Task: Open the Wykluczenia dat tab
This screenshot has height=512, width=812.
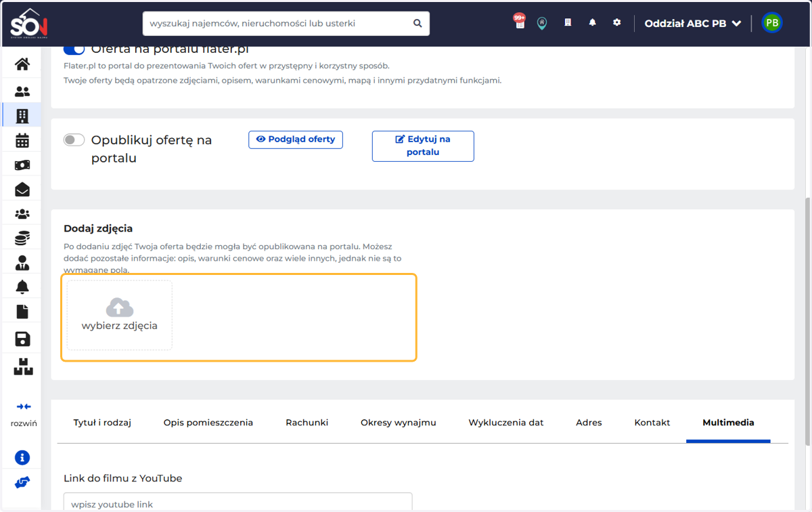Action: (x=506, y=423)
